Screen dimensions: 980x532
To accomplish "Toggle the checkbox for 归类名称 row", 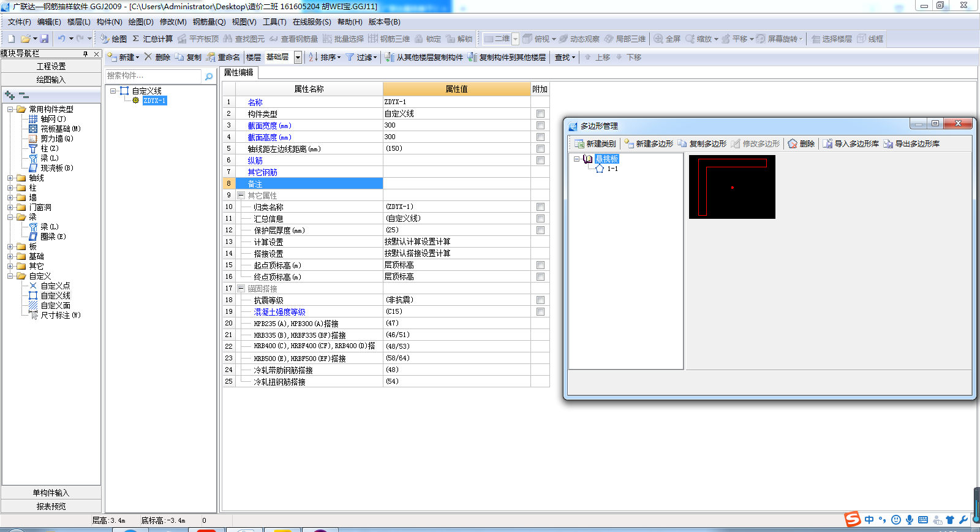I will click(540, 207).
